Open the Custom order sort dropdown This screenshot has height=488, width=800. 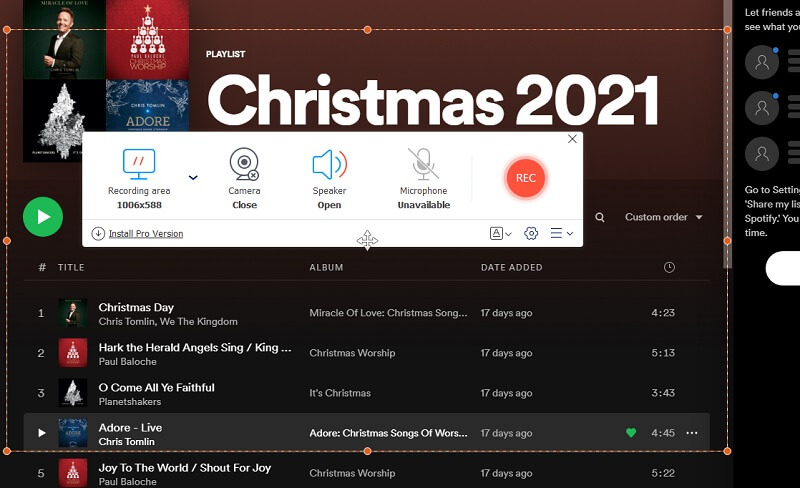[x=663, y=217]
